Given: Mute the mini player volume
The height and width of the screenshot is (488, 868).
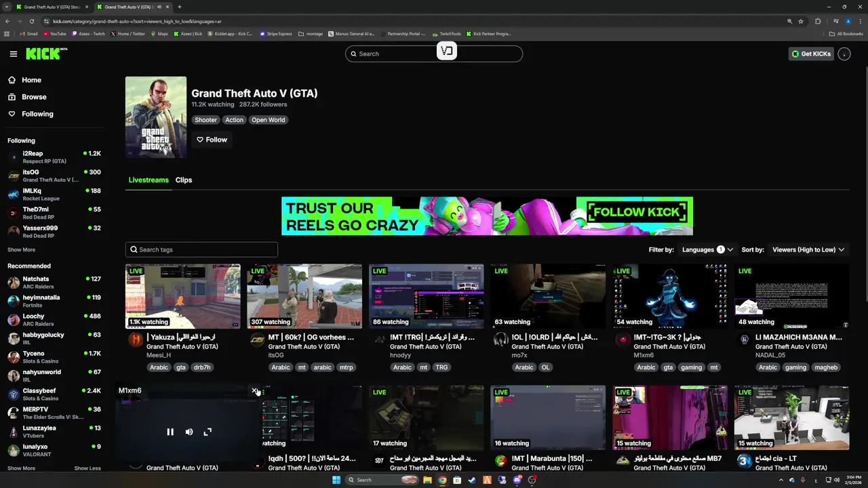Looking at the screenshot, I should 189,432.
